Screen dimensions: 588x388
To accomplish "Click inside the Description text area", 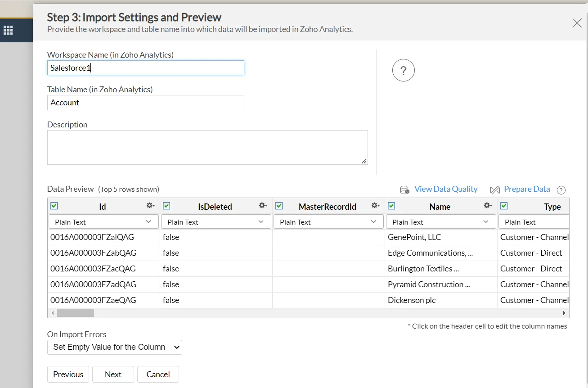I will pos(207,146).
